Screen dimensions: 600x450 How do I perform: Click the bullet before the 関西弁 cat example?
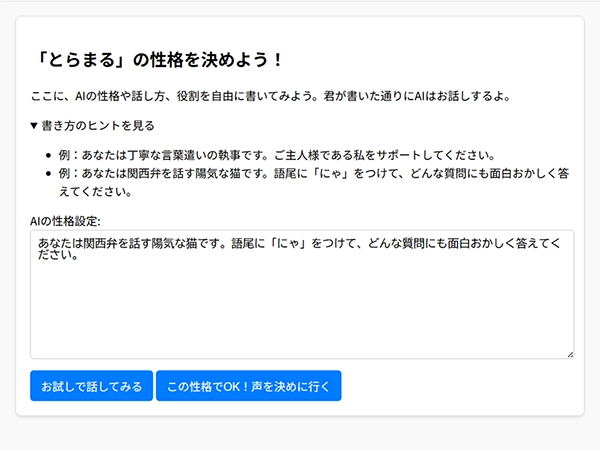click(x=50, y=173)
